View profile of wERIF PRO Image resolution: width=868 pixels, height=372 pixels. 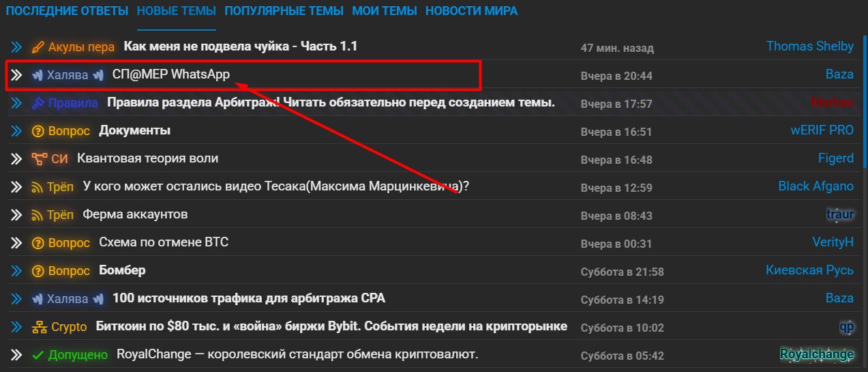(x=822, y=130)
